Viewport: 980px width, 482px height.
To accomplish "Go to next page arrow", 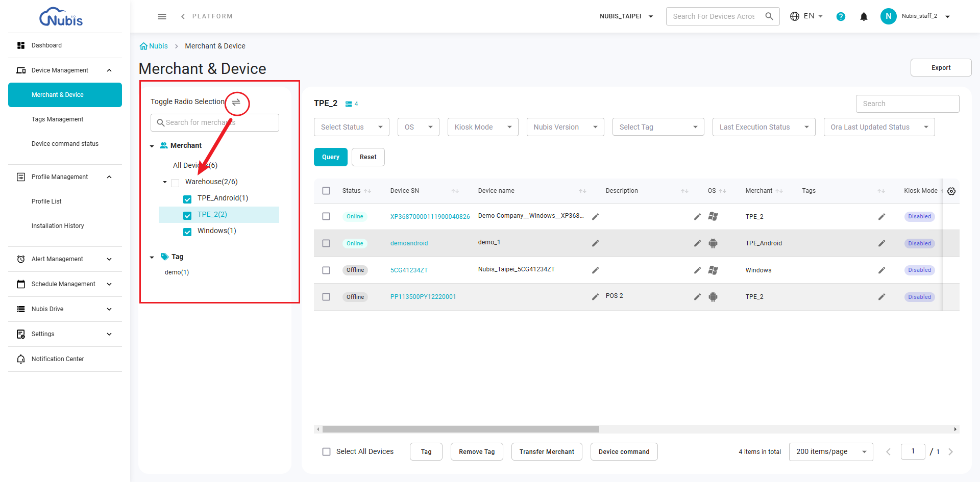I will pos(950,452).
